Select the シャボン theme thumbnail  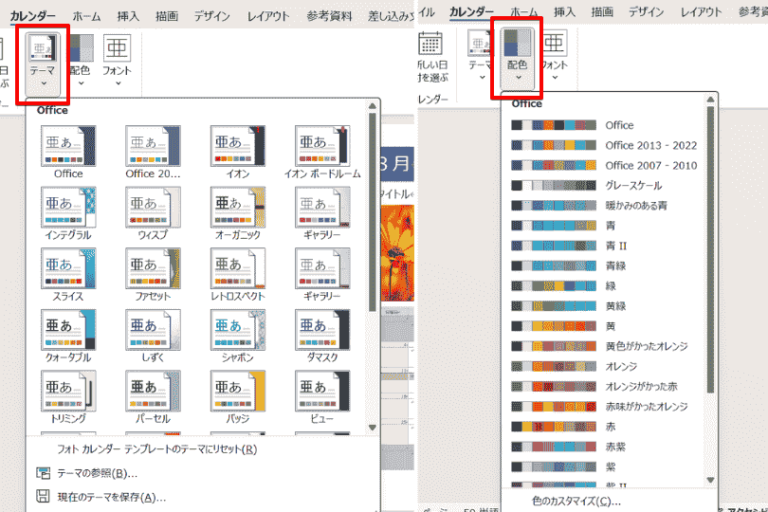[238, 330]
